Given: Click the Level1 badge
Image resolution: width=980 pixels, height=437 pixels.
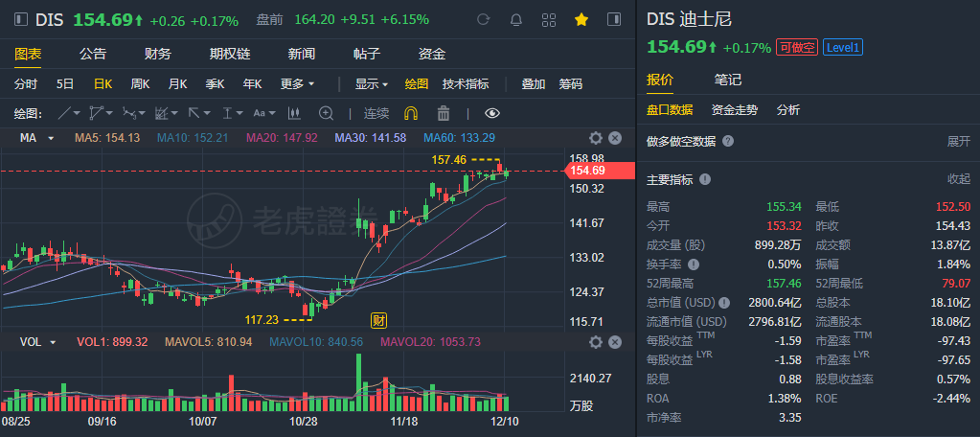Looking at the screenshot, I should (843, 47).
